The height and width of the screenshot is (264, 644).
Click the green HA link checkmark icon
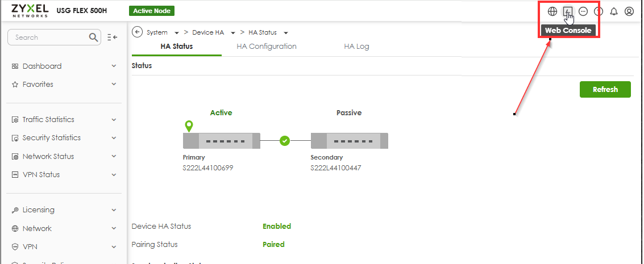pos(285,140)
